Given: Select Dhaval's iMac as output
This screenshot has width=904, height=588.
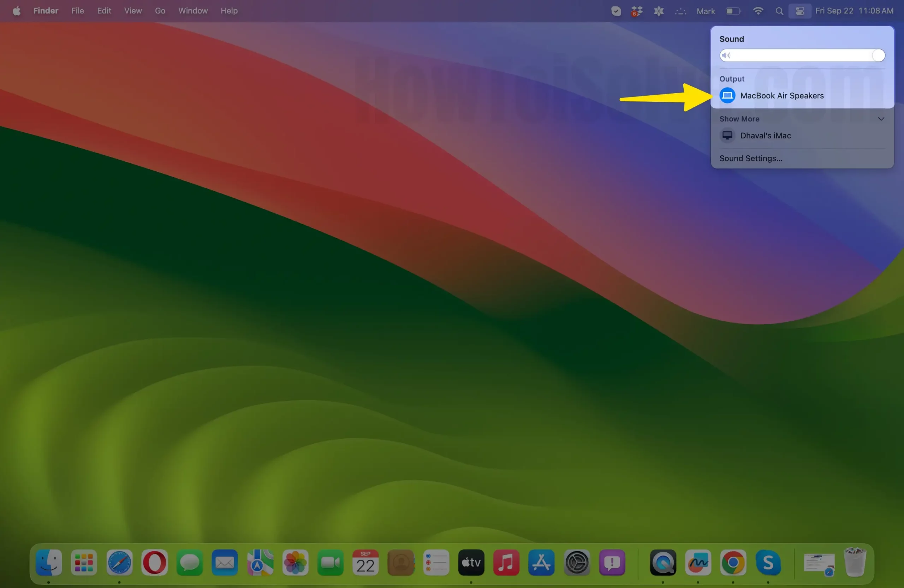Looking at the screenshot, I should tap(802, 136).
